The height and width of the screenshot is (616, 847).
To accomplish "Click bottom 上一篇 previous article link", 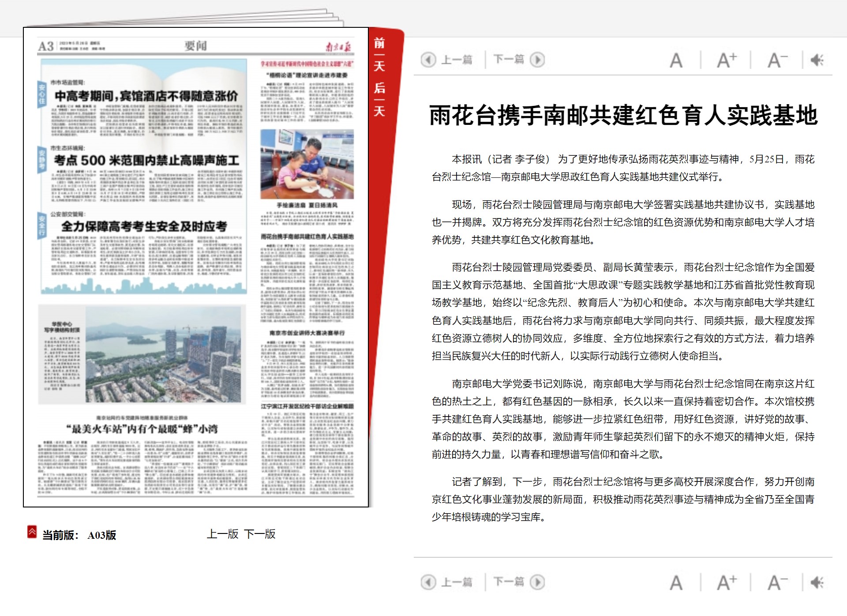I will click(457, 582).
